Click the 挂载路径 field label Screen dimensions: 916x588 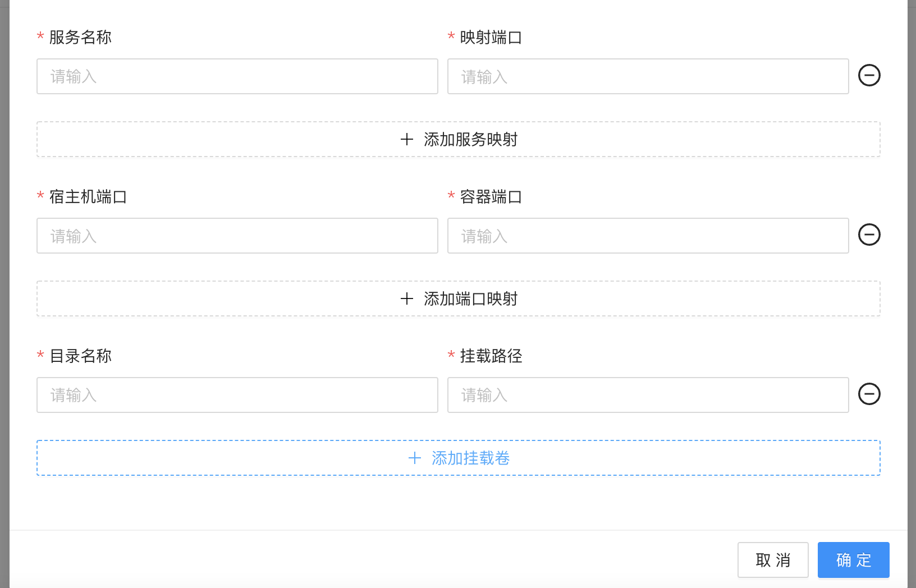490,356
